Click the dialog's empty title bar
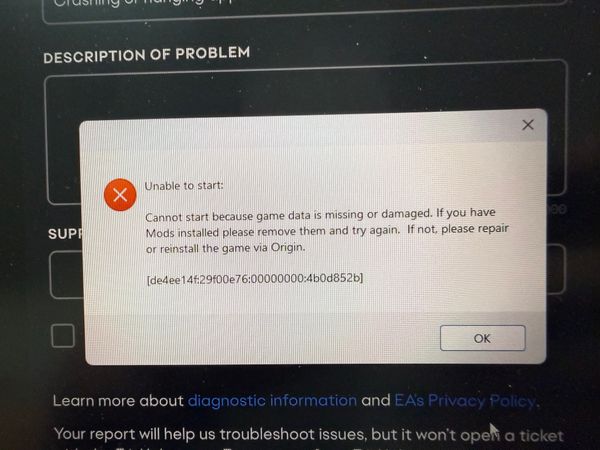This screenshot has width=600, height=450. [298, 128]
